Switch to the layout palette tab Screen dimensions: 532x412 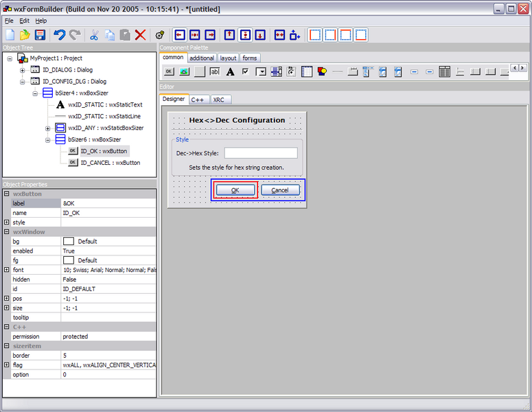tap(228, 58)
